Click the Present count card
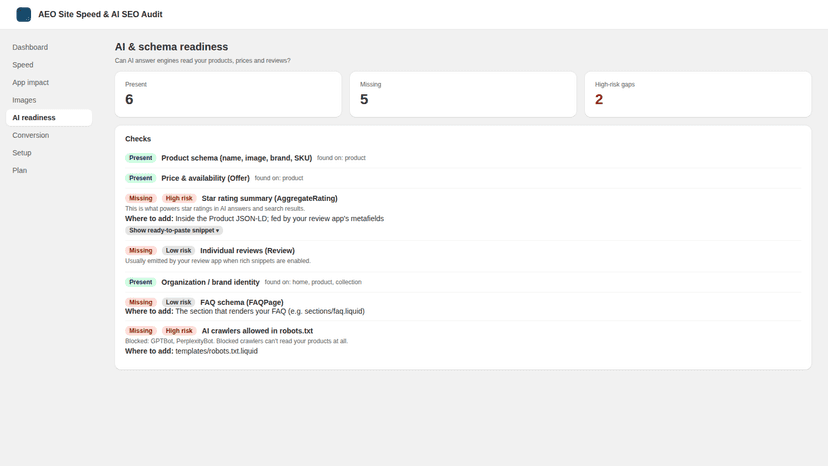Screen dimensions: 828x466 coord(228,95)
